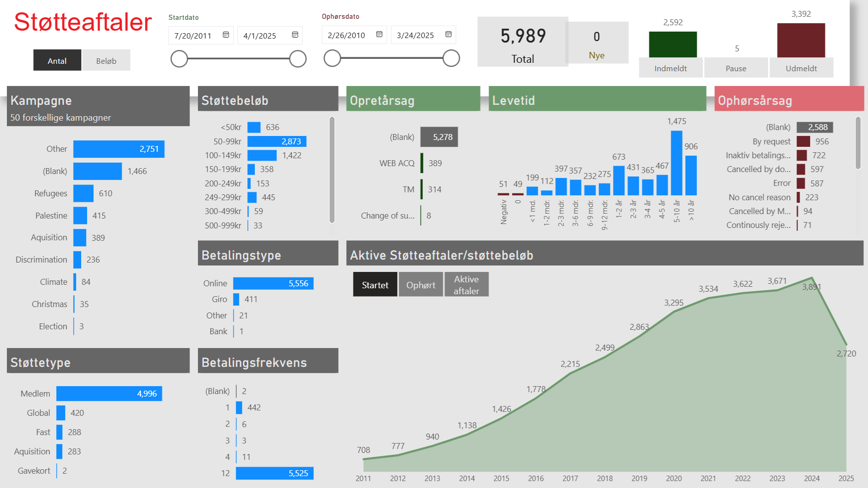
Task: Select the WEB ACQ bar in Opretårsag
Action: 422,163
